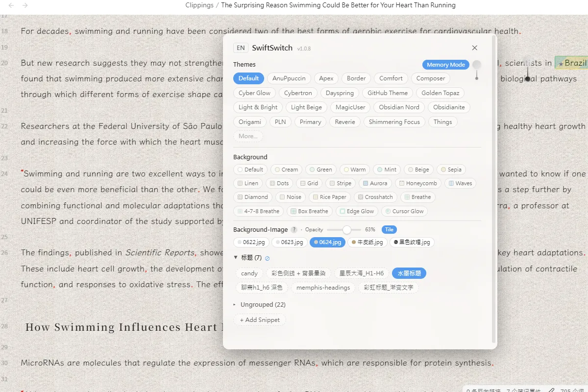Disable the 水墨标题 snippet
Viewport: 588px width, 392px height.
coord(409,273)
